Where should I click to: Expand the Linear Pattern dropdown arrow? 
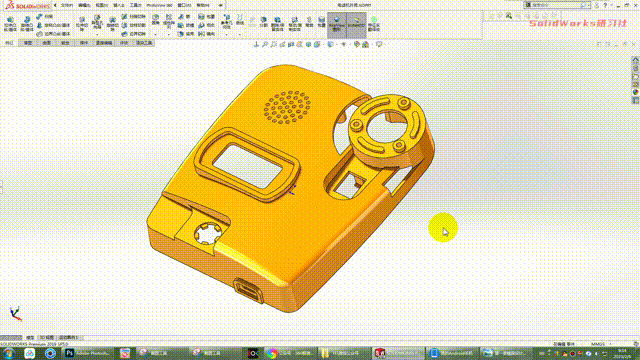tap(169, 34)
